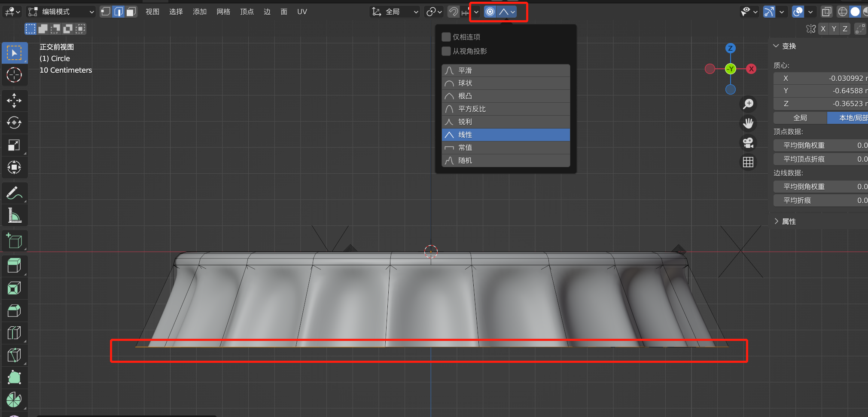Enable vertex select mode

(x=106, y=12)
